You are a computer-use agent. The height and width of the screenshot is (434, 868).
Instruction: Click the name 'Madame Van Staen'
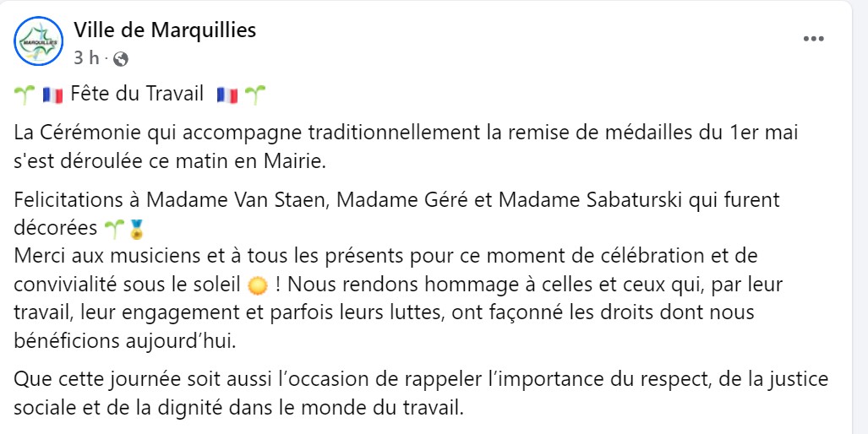(x=238, y=199)
